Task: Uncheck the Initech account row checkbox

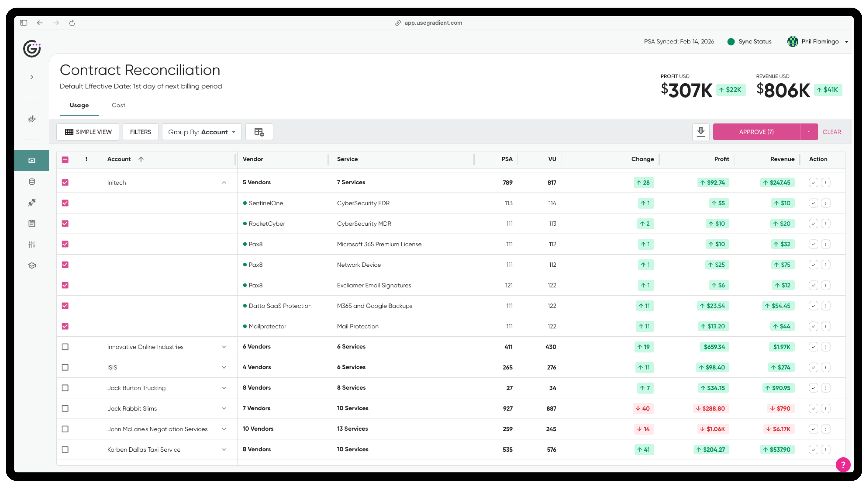Action: click(65, 182)
